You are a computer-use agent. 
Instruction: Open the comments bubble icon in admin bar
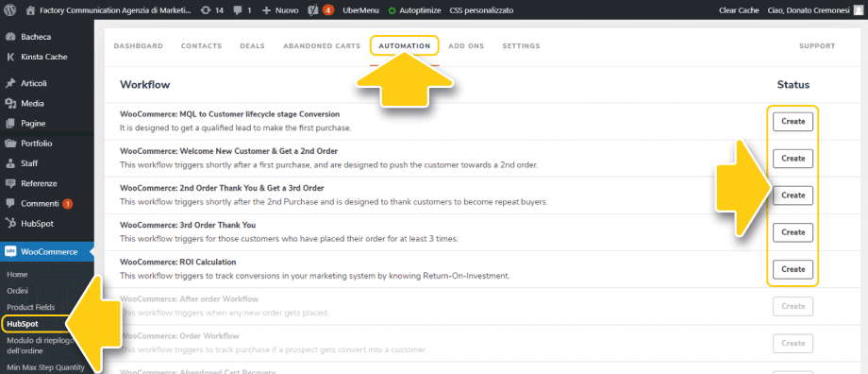(237, 10)
